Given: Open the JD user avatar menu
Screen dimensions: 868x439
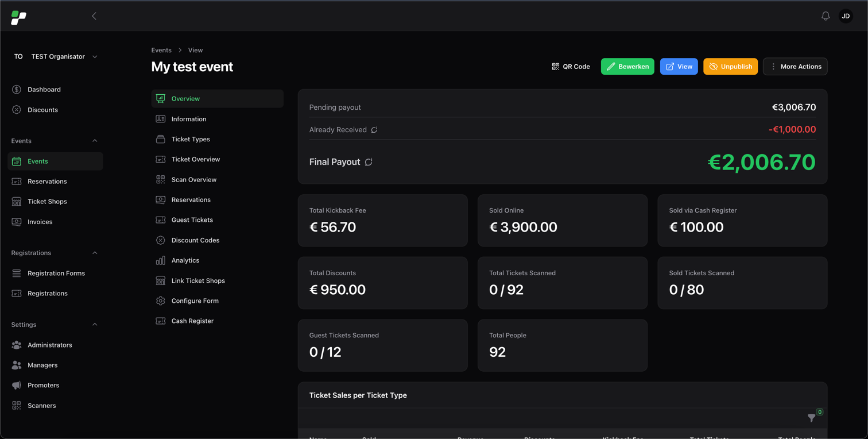Looking at the screenshot, I should [846, 16].
